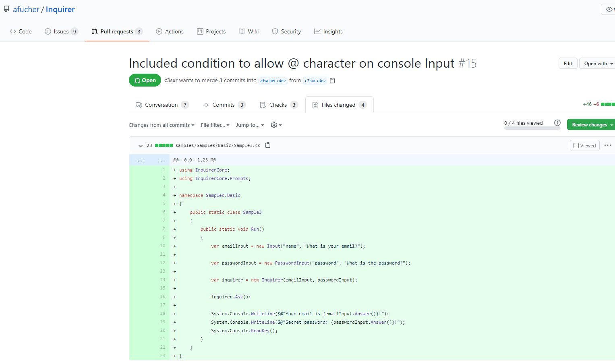Click the samples/Samples/Basic/Sample3.cs file path
This screenshot has height=364, width=615.
pyautogui.click(x=218, y=145)
